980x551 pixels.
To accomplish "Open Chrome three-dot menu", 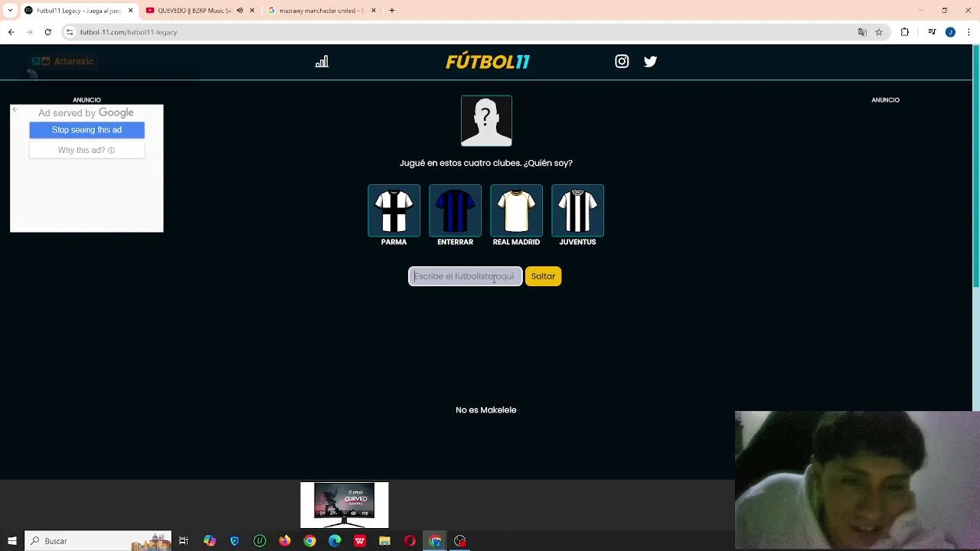I will (969, 32).
